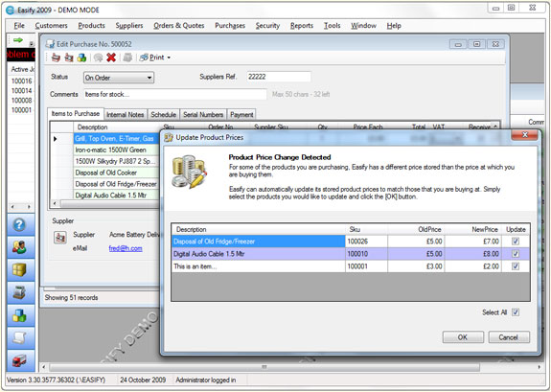Toggle the Select All checkbox
This screenshot has width=551, height=392.
coord(516,311)
